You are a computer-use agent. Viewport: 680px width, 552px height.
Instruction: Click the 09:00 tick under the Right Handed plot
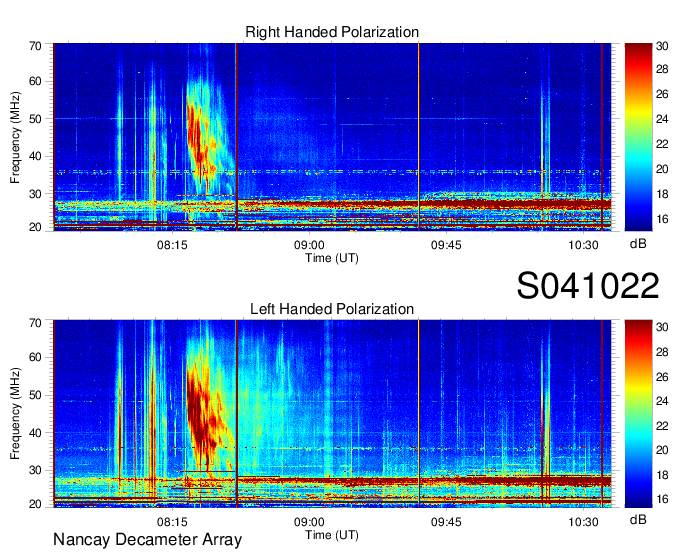pyautogui.click(x=309, y=245)
